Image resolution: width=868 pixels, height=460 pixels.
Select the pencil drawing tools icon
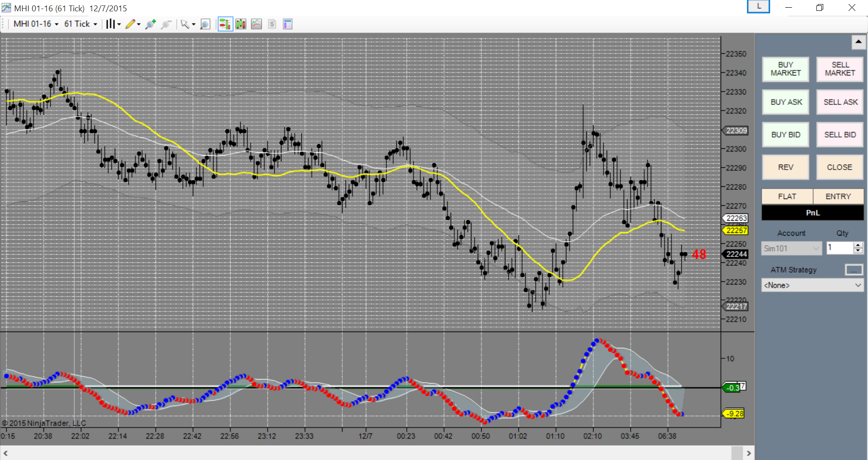pos(133,24)
